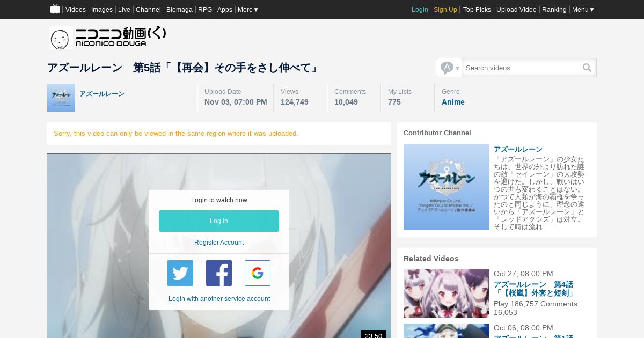This screenshot has width=644, height=338.
Task: Click the search magnifier icon
Action: [x=587, y=68]
